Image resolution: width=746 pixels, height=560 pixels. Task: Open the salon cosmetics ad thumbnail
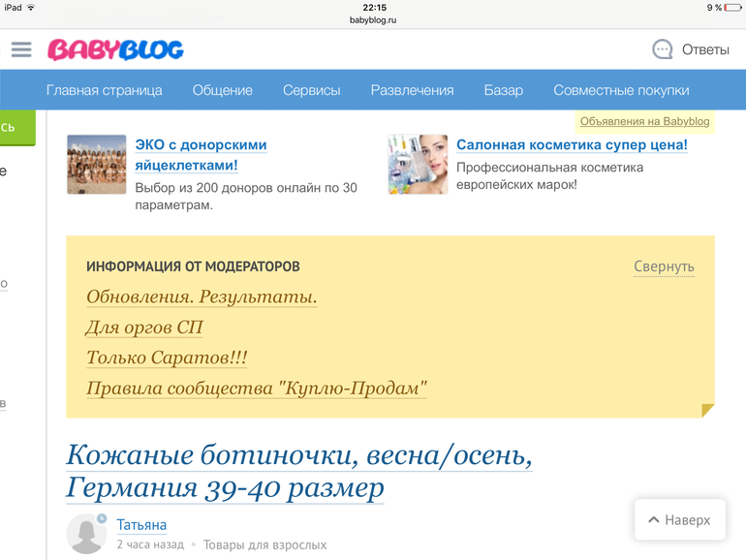(418, 165)
